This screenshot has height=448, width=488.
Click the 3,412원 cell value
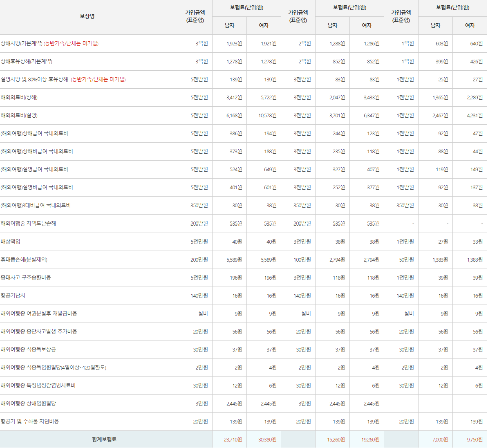click(x=234, y=98)
